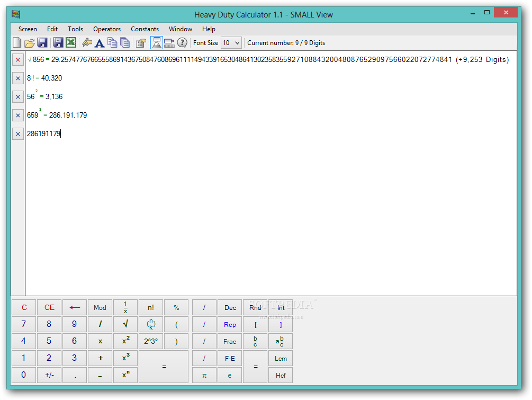Image resolution: width=532 pixels, height=400 pixels.
Task: Click the x³ cube button
Action: (x=125, y=358)
